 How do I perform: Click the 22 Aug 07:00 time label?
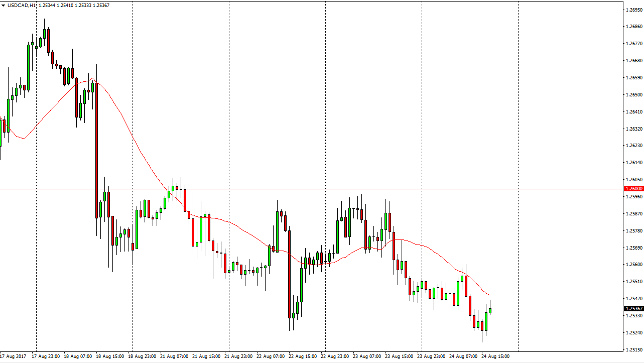pyautogui.click(x=271, y=356)
